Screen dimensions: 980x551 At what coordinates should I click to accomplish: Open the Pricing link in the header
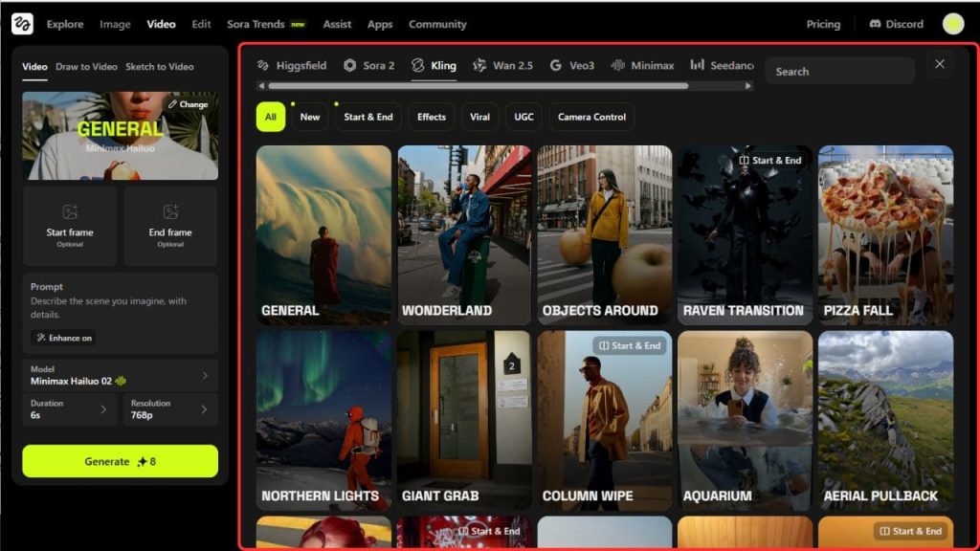click(x=823, y=24)
